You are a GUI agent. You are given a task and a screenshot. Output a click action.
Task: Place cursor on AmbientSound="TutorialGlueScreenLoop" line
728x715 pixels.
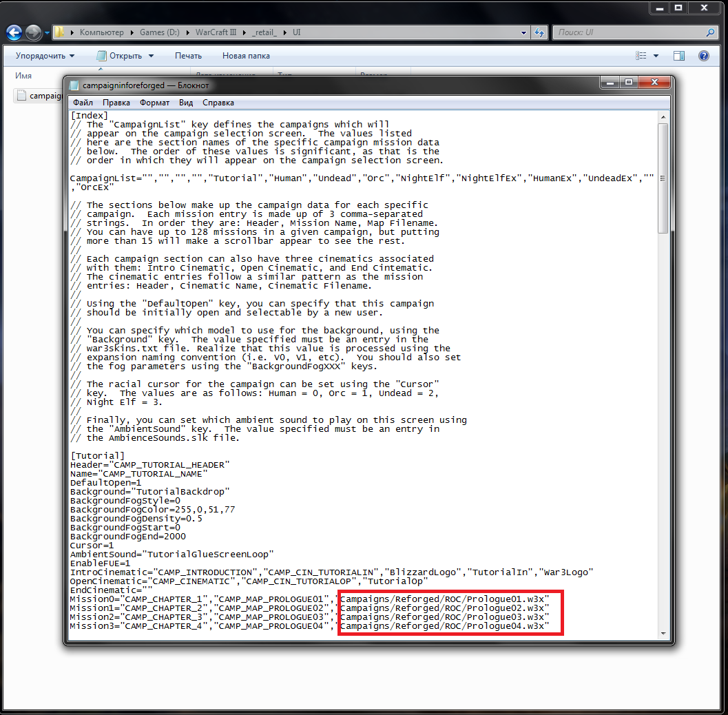(171, 555)
